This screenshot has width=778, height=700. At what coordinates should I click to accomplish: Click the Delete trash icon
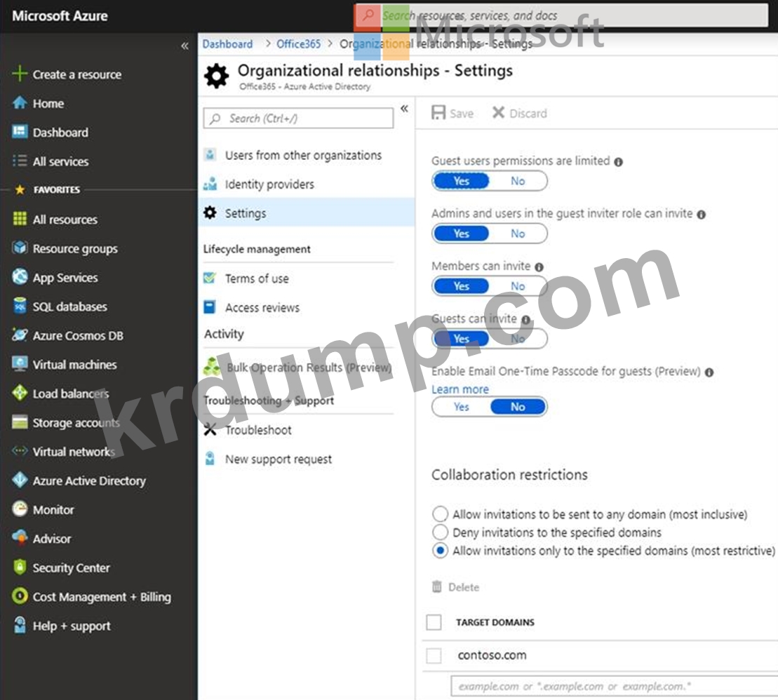point(437,587)
